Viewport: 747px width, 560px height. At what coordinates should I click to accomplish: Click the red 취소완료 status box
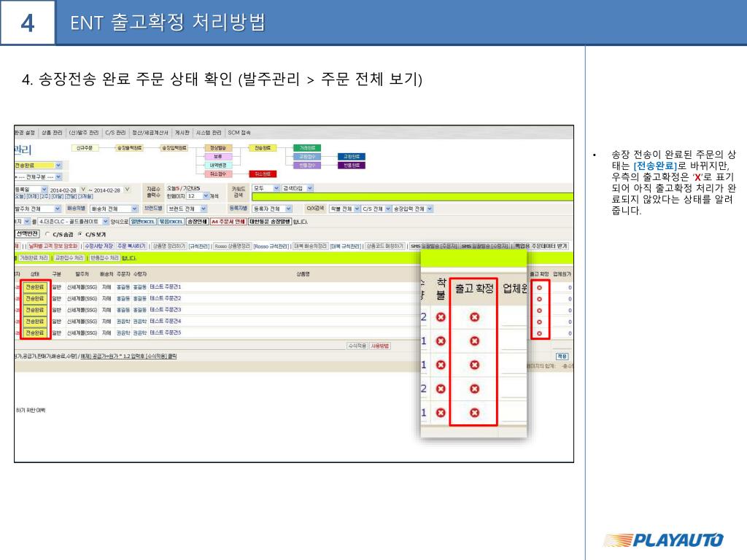[263, 174]
